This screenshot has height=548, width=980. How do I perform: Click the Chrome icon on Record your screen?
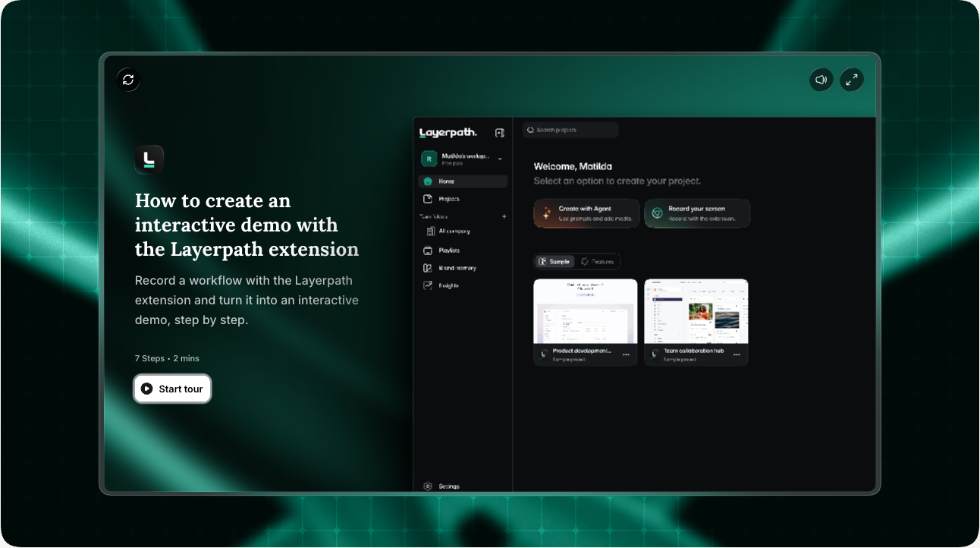657,213
